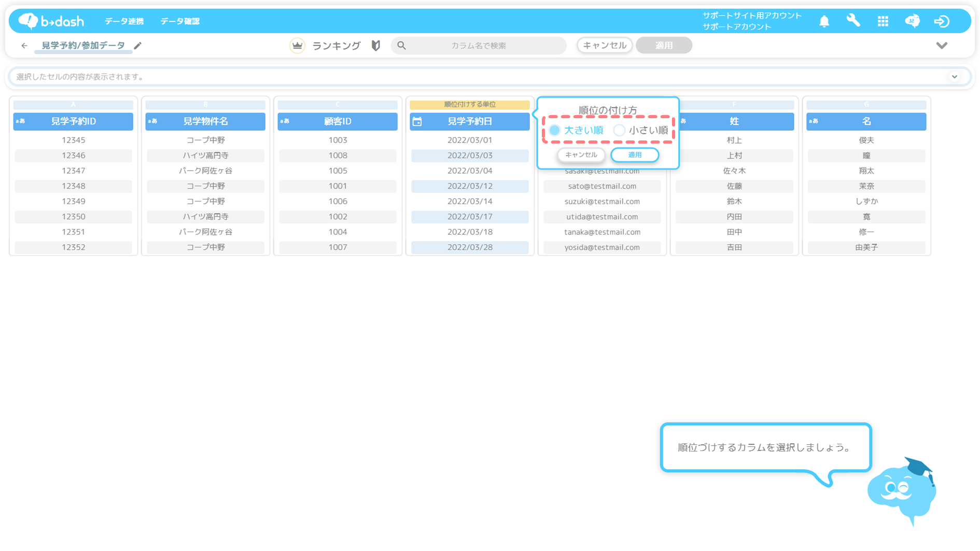Open the データ連携 menu
The image size is (980, 551).
pos(124,21)
